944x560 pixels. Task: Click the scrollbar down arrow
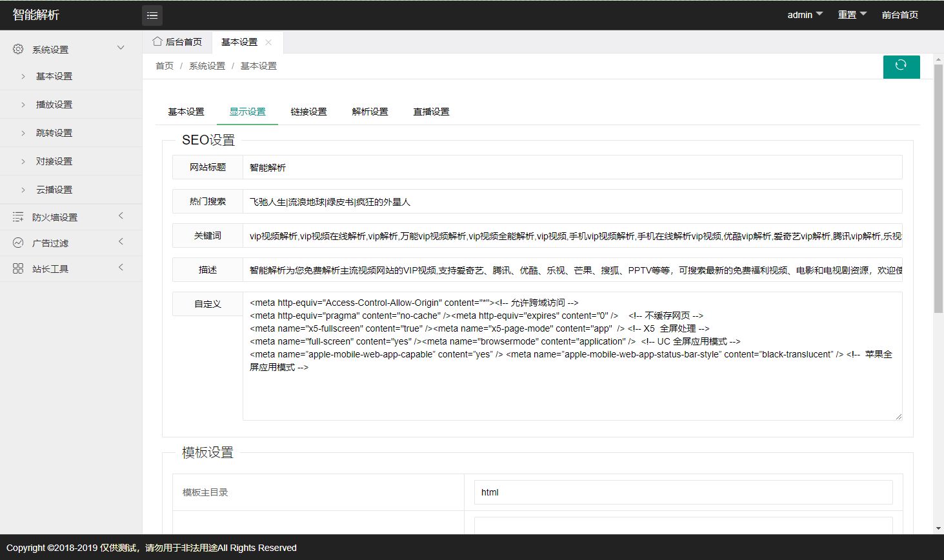point(939,528)
